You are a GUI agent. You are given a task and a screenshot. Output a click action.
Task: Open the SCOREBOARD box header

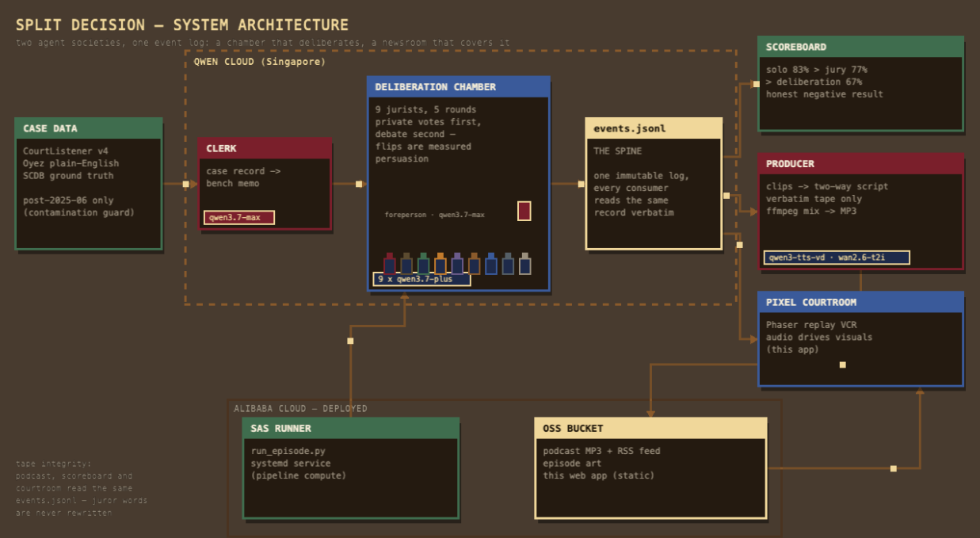pos(860,47)
